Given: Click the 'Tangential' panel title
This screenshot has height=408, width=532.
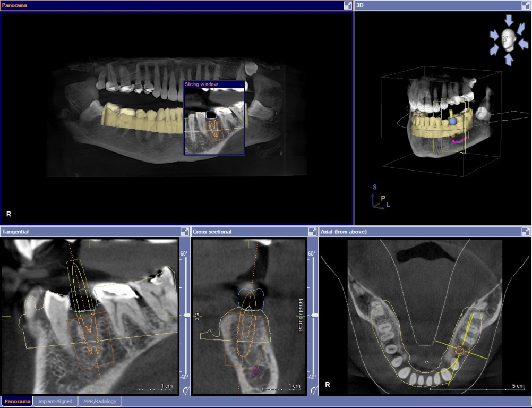Looking at the screenshot, I should (x=15, y=232).
